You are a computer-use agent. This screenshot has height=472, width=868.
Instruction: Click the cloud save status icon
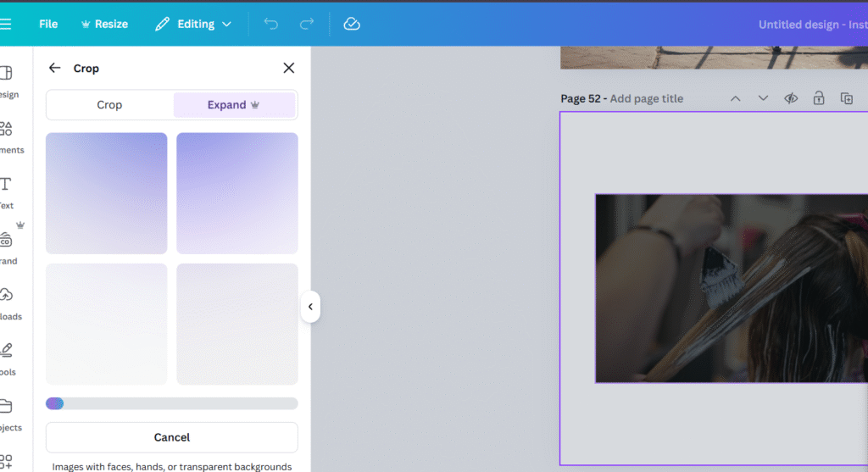click(x=352, y=24)
